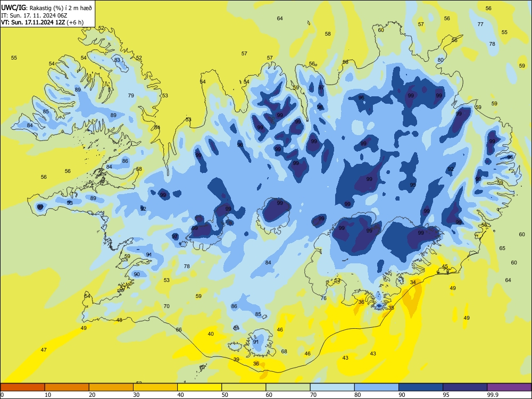
Task: Click the orange 10–20 legend color block
Action: click(x=67, y=387)
